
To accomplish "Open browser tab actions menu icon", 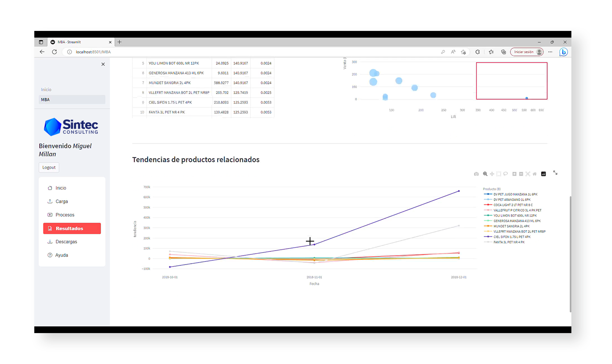I will pos(41,42).
